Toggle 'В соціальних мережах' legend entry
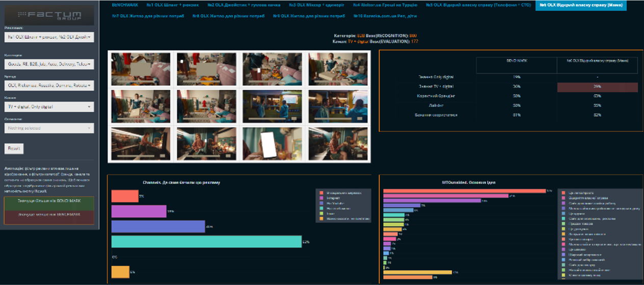 [340, 193]
